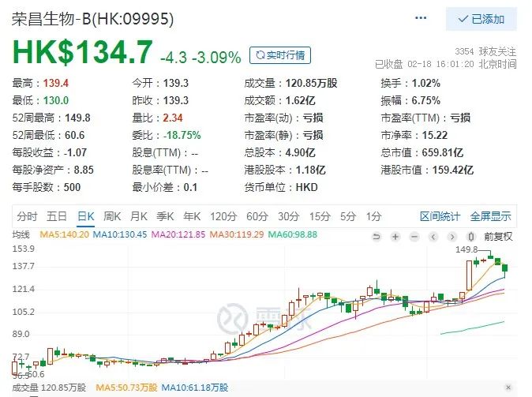Move chart right with right chevron

coord(452,237)
